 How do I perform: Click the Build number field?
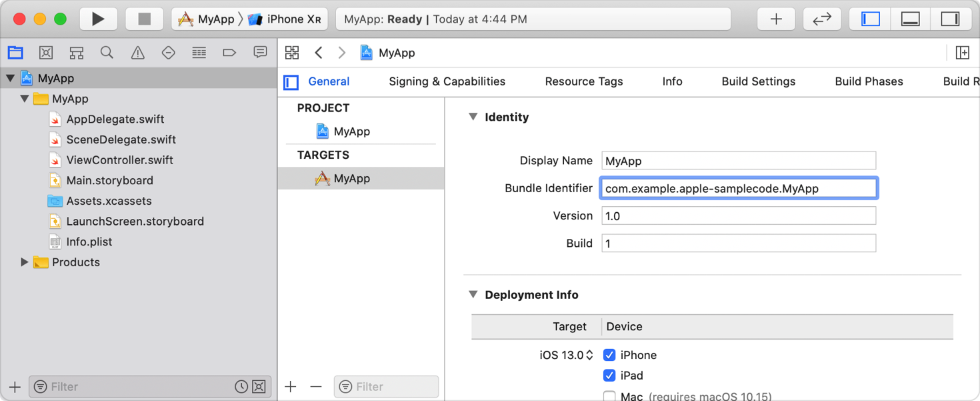click(739, 244)
